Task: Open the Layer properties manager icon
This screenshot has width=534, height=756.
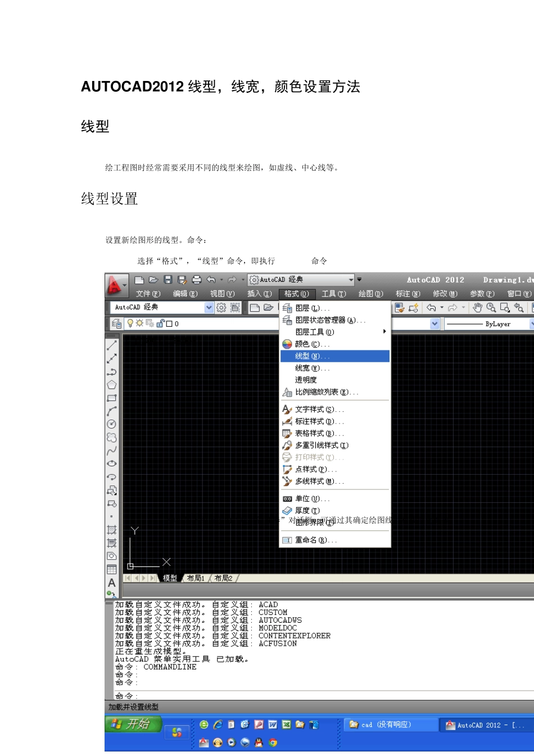Action: click(x=116, y=323)
